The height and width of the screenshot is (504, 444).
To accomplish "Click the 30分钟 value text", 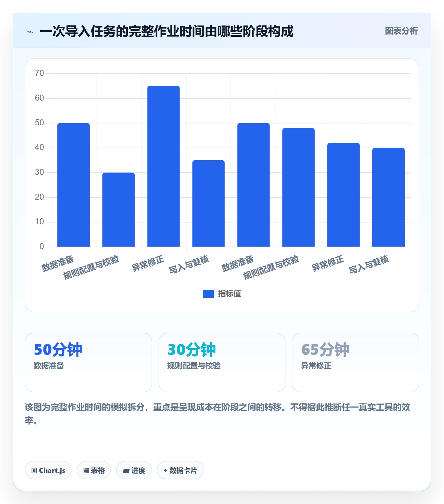I will [192, 349].
